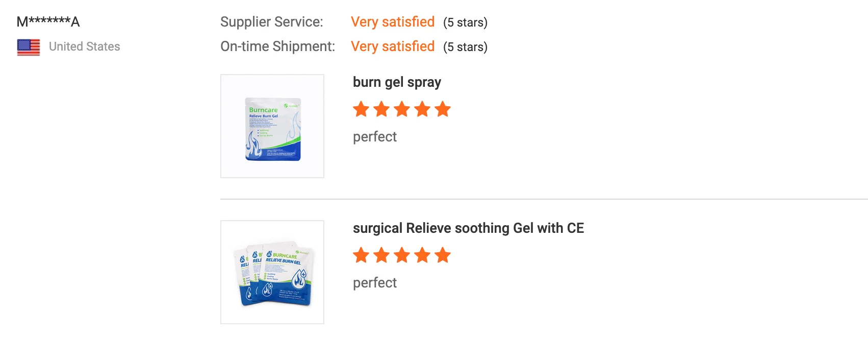
Task: Click the "Supplier Service:" label
Action: [x=272, y=22]
